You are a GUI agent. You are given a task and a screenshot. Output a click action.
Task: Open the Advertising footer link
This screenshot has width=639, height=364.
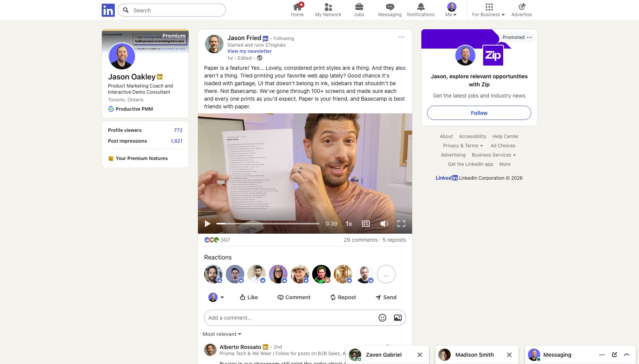(x=453, y=155)
